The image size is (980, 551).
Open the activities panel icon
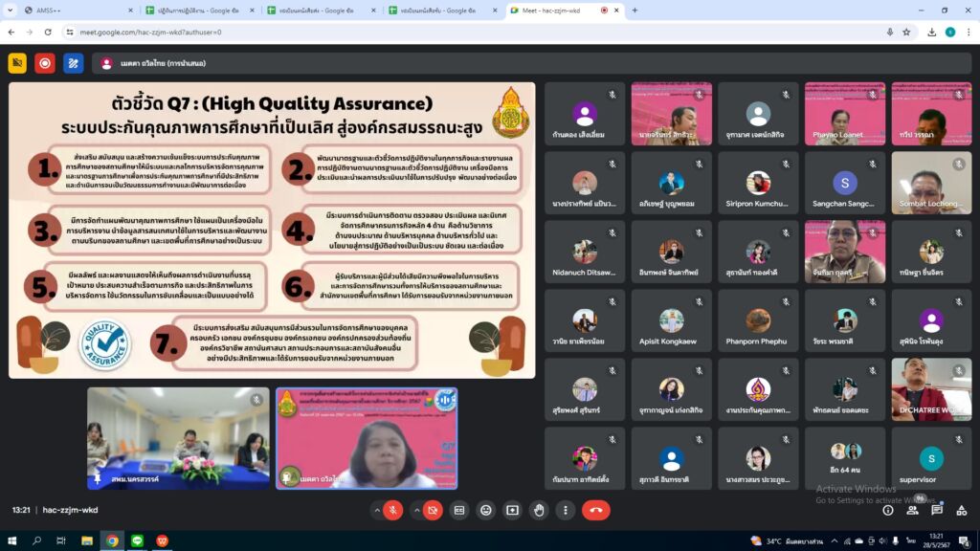pyautogui.click(x=962, y=510)
